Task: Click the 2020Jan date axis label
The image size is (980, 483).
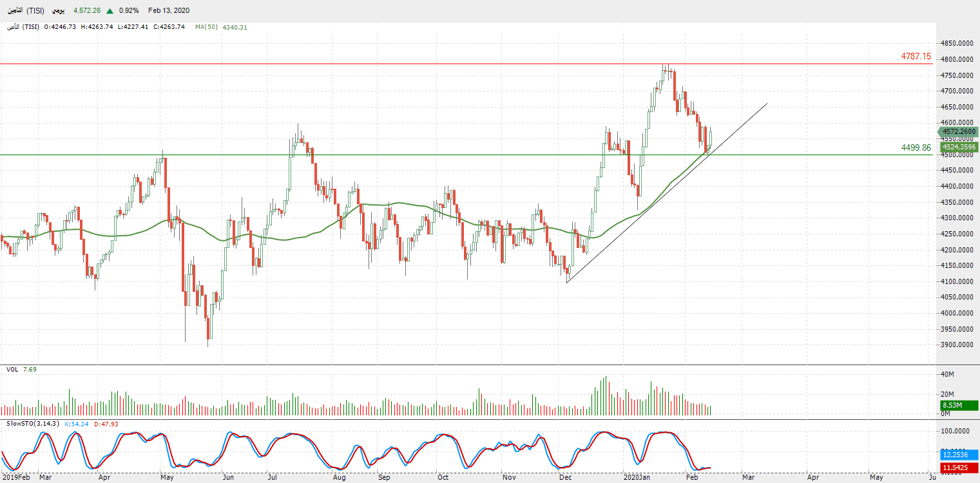Action: tap(635, 478)
